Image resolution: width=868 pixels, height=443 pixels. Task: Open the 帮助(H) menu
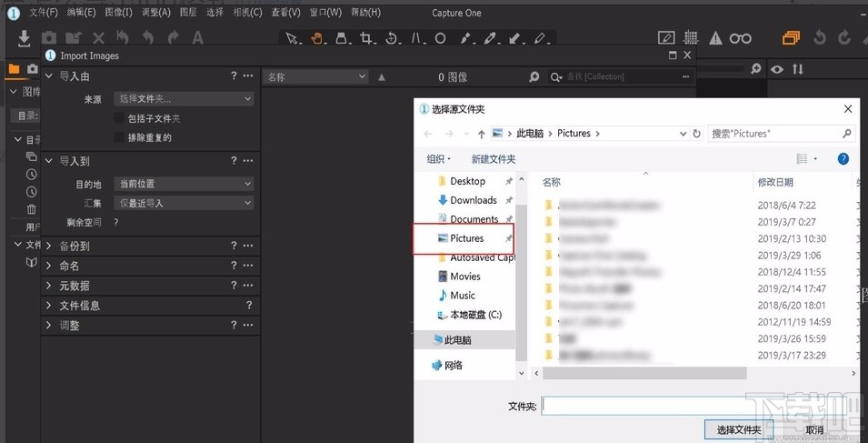pyautogui.click(x=366, y=12)
